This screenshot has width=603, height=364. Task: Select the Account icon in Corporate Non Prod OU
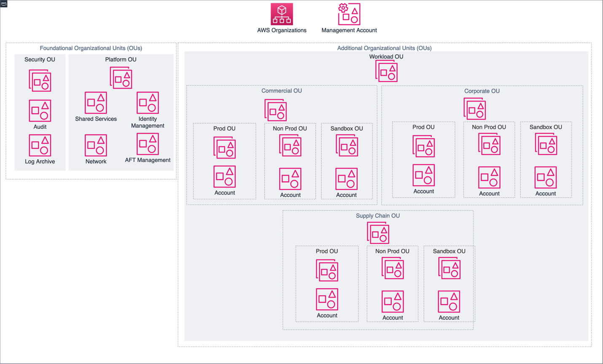(489, 177)
